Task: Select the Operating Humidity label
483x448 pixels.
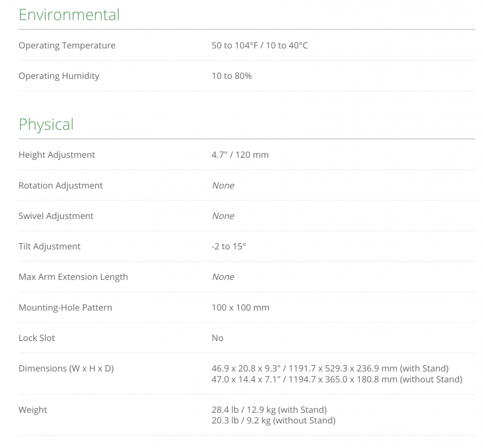Action: (59, 76)
